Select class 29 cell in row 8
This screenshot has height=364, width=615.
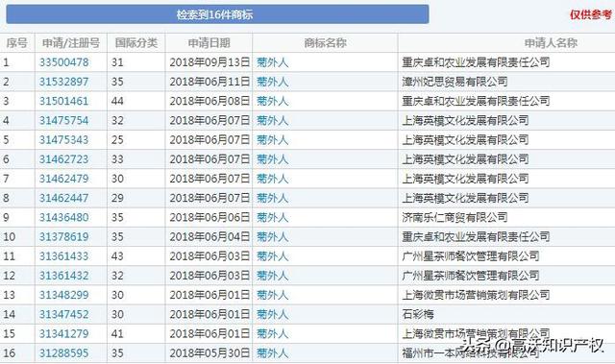click(x=117, y=198)
